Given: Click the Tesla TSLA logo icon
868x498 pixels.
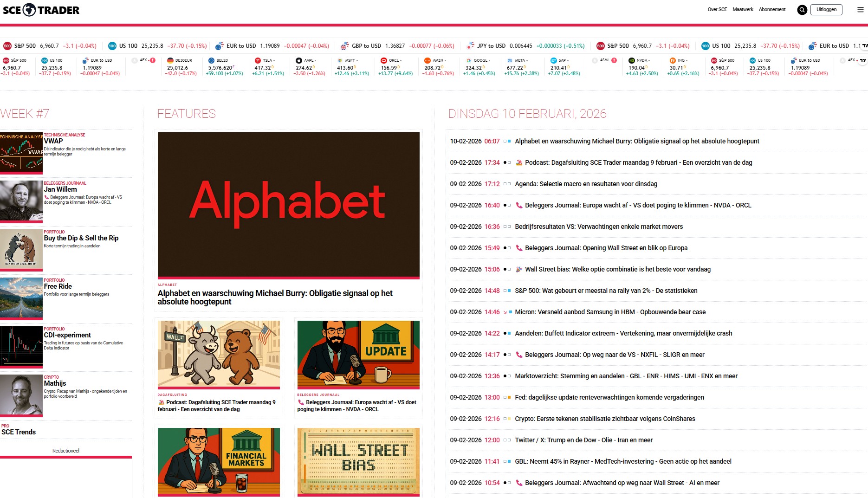Looking at the screenshot, I should (258, 60).
